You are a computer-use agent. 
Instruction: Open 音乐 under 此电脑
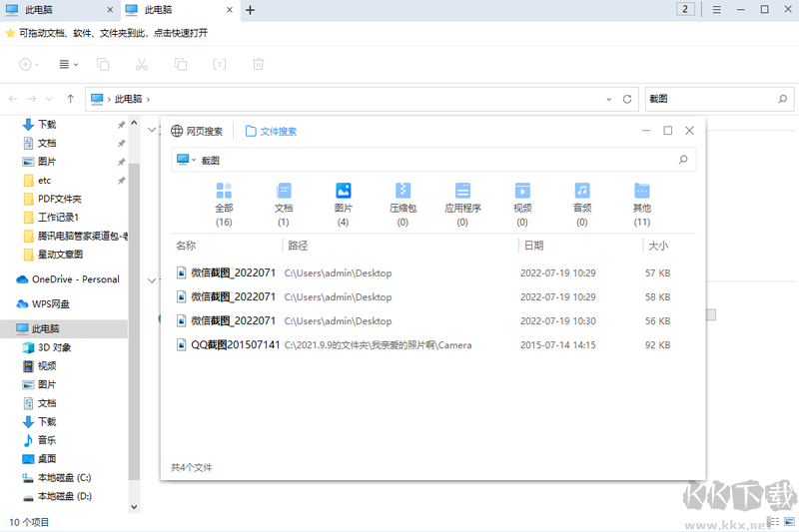[x=47, y=440]
